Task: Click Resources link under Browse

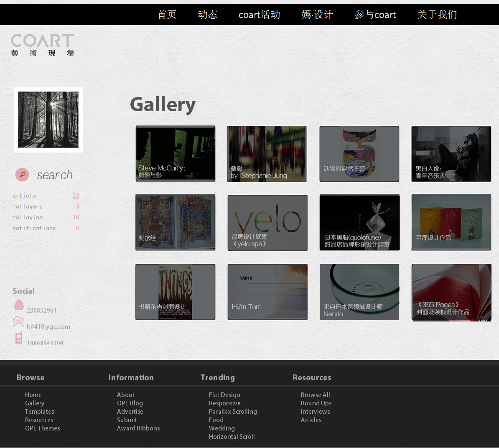Action: (x=39, y=420)
